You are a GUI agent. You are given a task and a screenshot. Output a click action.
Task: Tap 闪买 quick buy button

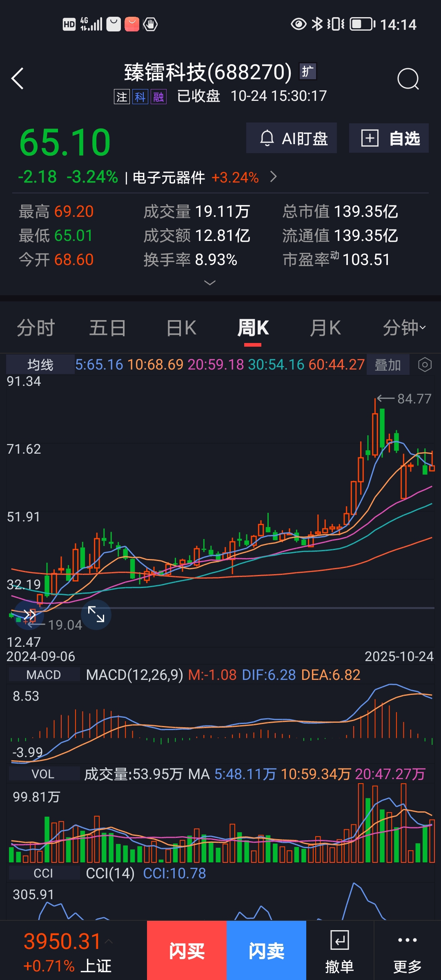click(187, 950)
